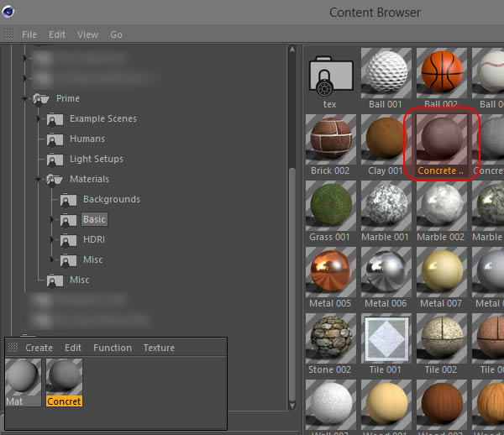The image size is (504, 435).
Task: Expand the Basic materials folder
Action: (x=52, y=219)
